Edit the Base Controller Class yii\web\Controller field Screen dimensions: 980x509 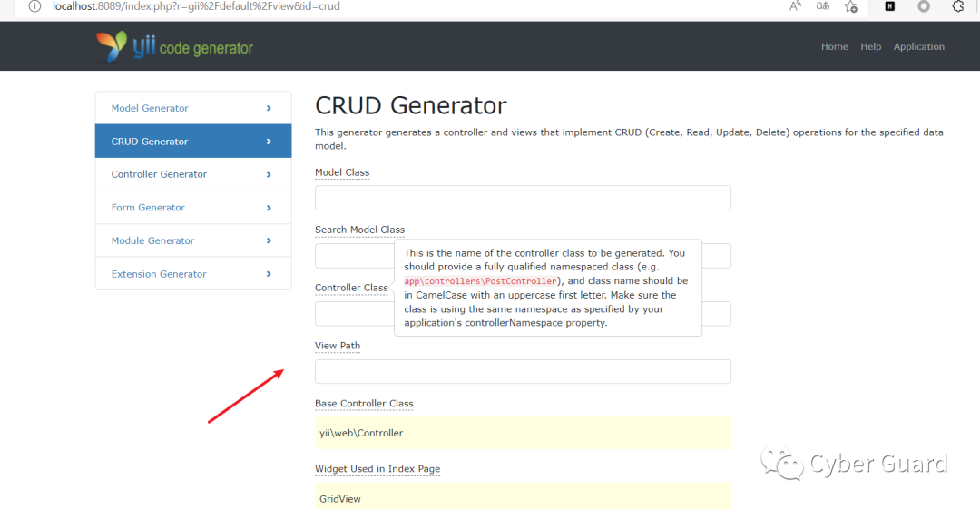pos(524,433)
